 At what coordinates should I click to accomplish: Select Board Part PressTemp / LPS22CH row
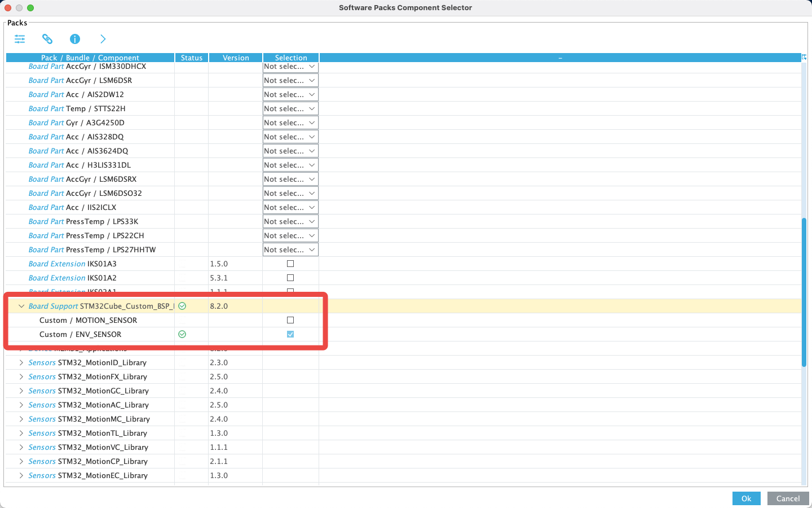[86, 235]
